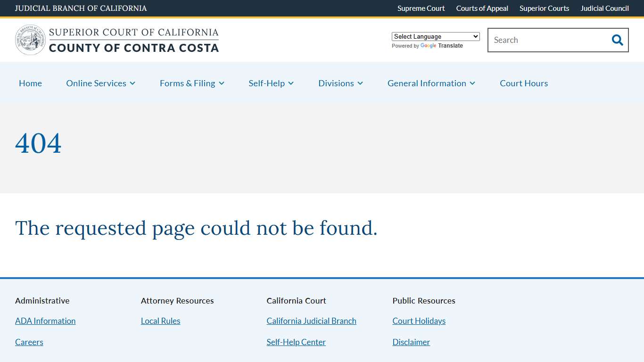Open the Judicial Council page
Image resolution: width=644 pixels, height=362 pixels.
[604, 8]
